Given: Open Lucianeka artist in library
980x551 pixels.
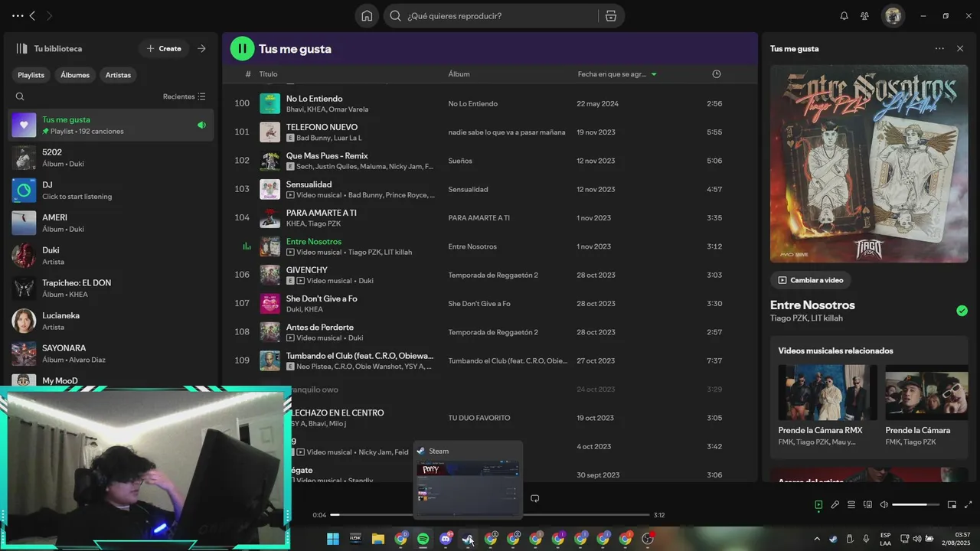Looking at the screenshot, I should [x=111, y=321].
